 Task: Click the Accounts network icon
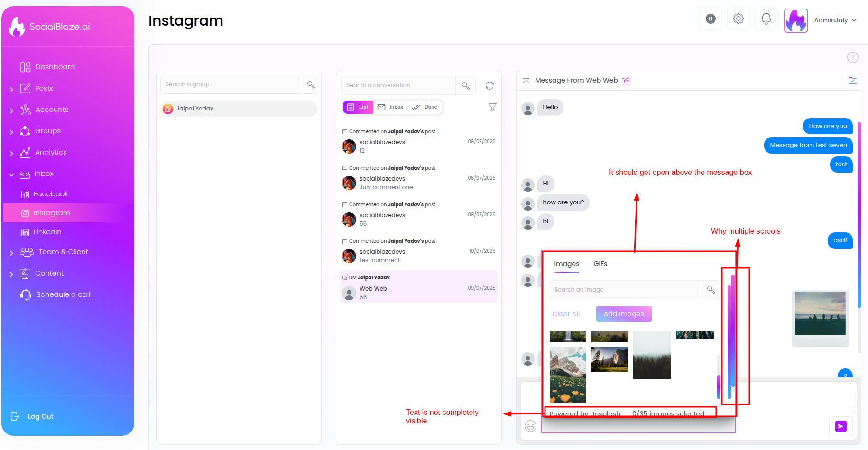pos(25,110)
